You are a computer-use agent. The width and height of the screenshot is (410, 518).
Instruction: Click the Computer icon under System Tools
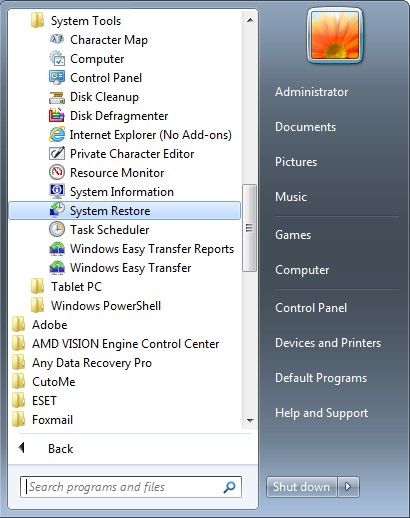(57, 59)
